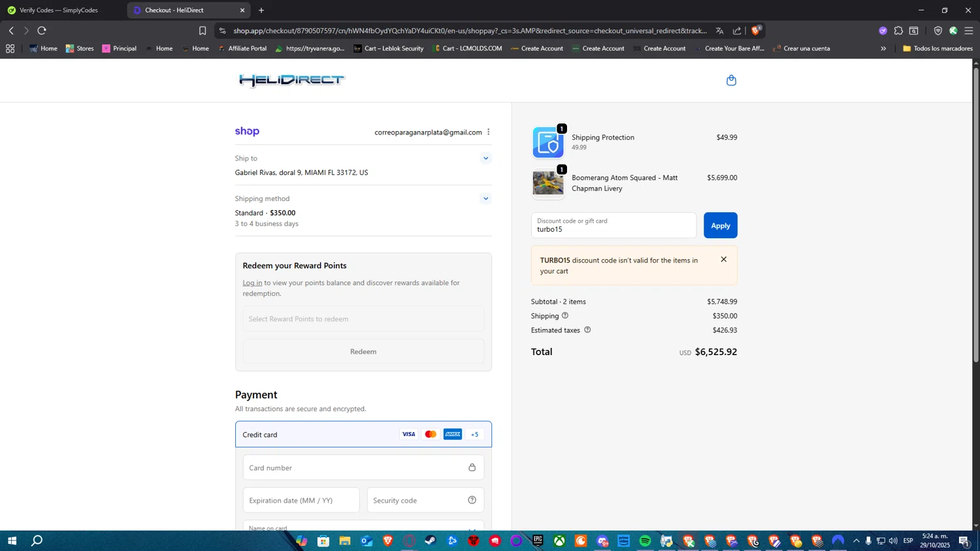Open the browser hamburger menu
This screenshot has width=980, height=551.
tap(968, 31)
